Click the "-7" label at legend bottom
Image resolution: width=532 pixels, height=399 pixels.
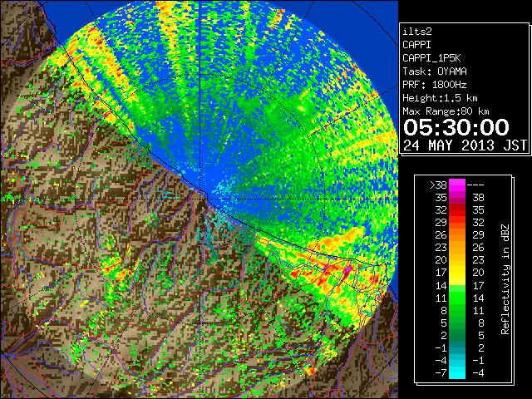pos(441,373)
